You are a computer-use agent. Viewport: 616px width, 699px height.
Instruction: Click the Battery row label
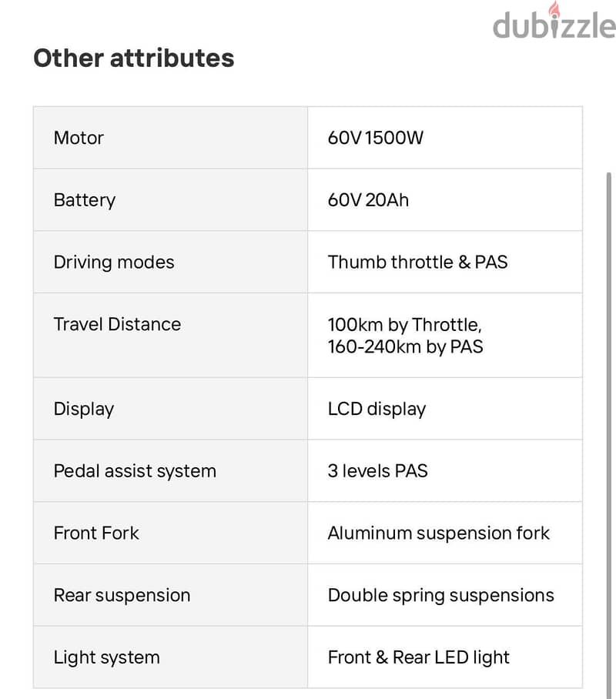tap(85, 200)
